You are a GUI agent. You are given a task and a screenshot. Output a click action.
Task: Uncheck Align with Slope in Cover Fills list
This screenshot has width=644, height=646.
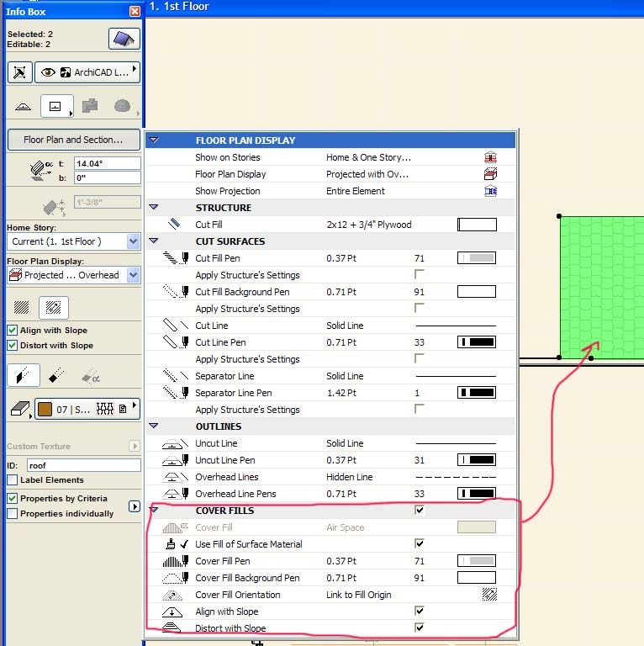(x=420, y=611)
